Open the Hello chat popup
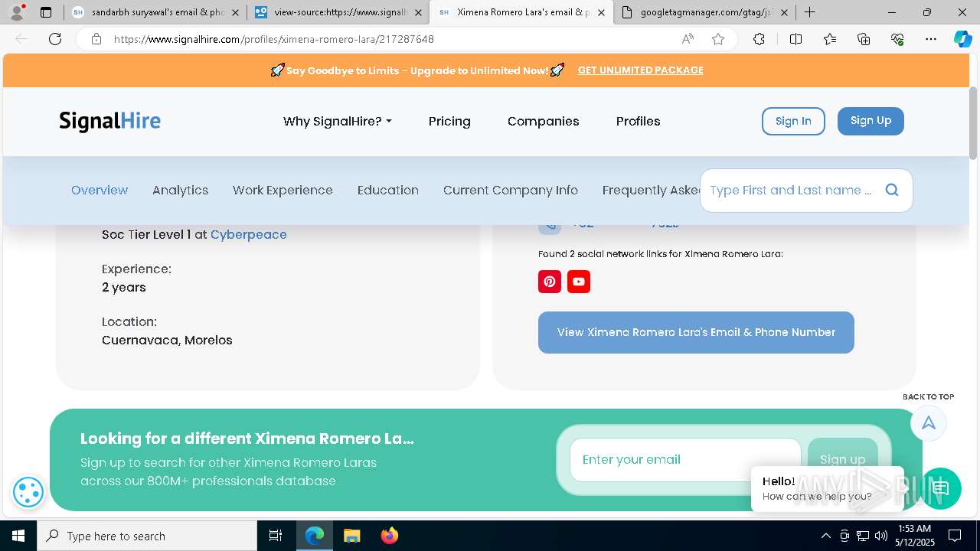The width and height of the screenshot is (980, 551). pyautogui.click(x=827, y=488)
